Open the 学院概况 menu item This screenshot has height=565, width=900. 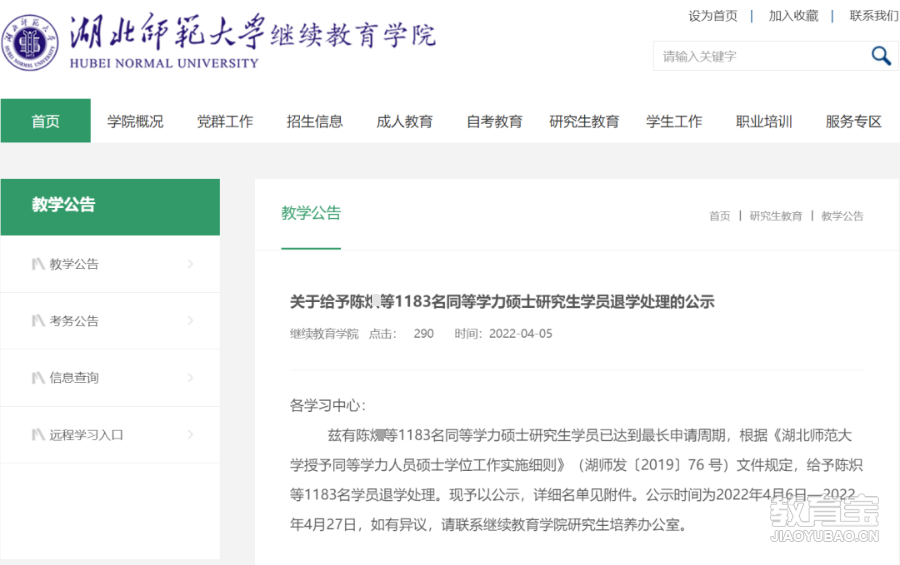point(135,121)
